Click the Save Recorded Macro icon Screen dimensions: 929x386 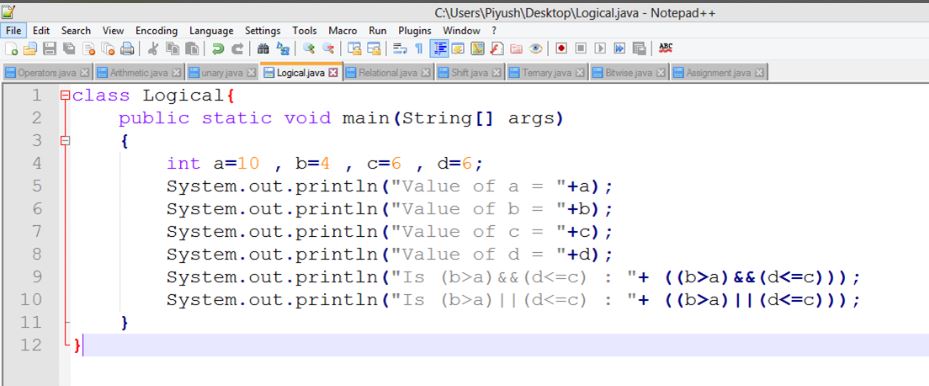click(x=639, y=49)
